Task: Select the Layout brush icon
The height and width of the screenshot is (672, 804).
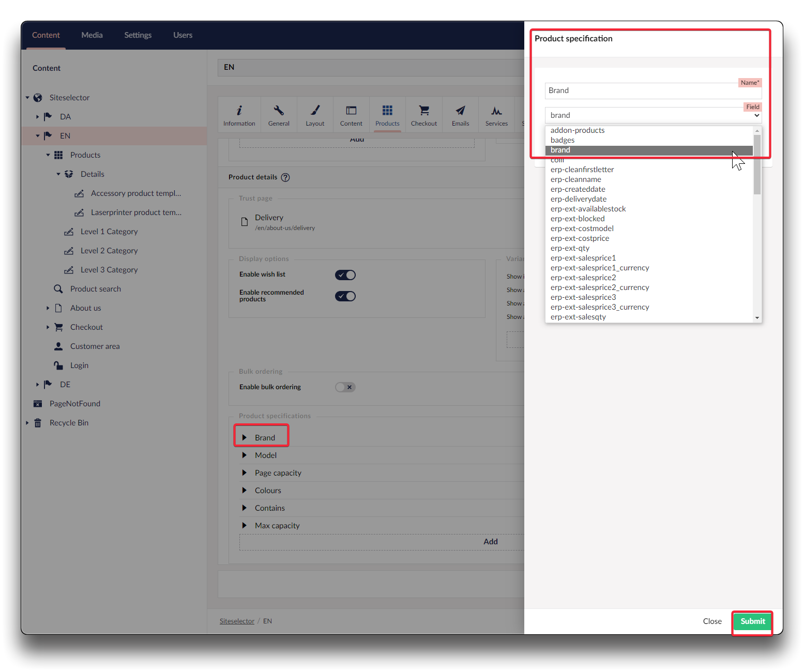Action: click(x=315, y=111)
